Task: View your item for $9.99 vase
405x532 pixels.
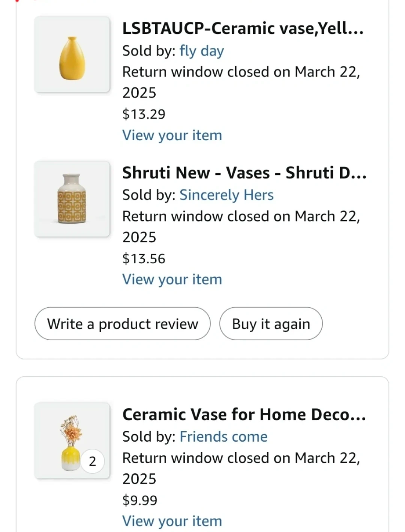Action: [172, 521]
